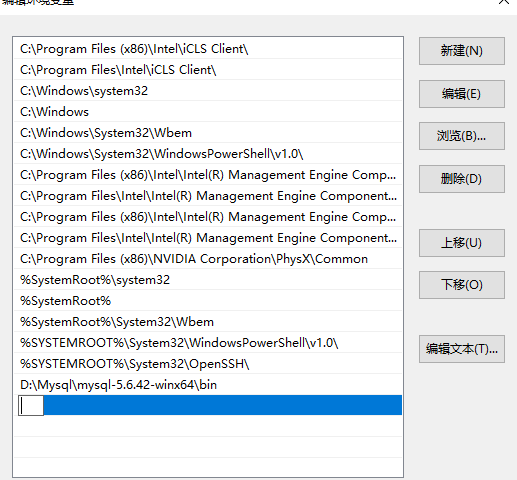The image size is (517, 480).
Task: Select the C:\Windows entry
Action: pyautogui.click(x=208, y=112)
